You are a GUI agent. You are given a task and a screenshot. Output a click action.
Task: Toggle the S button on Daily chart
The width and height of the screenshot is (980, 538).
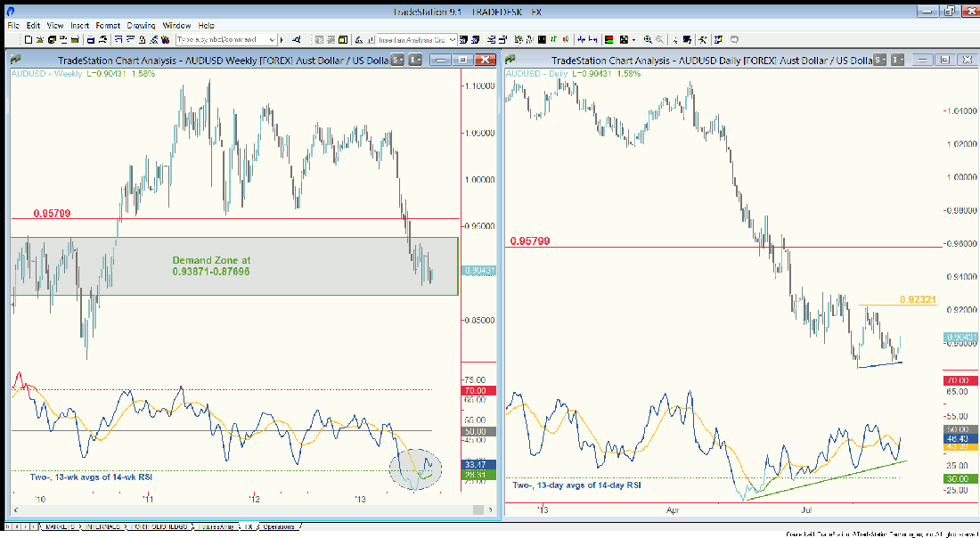[879, 60]
